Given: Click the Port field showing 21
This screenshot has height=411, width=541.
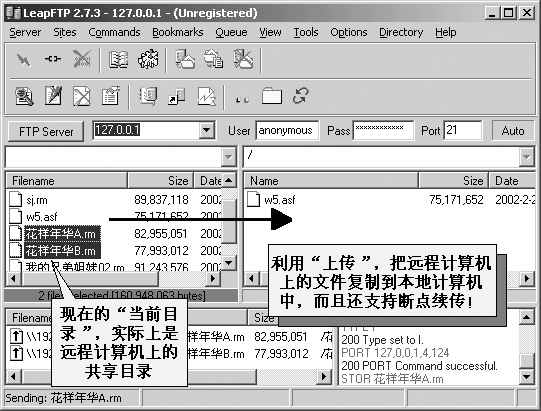Looking at the screenshot, I should pyautogui.click(x=462, y=130).
